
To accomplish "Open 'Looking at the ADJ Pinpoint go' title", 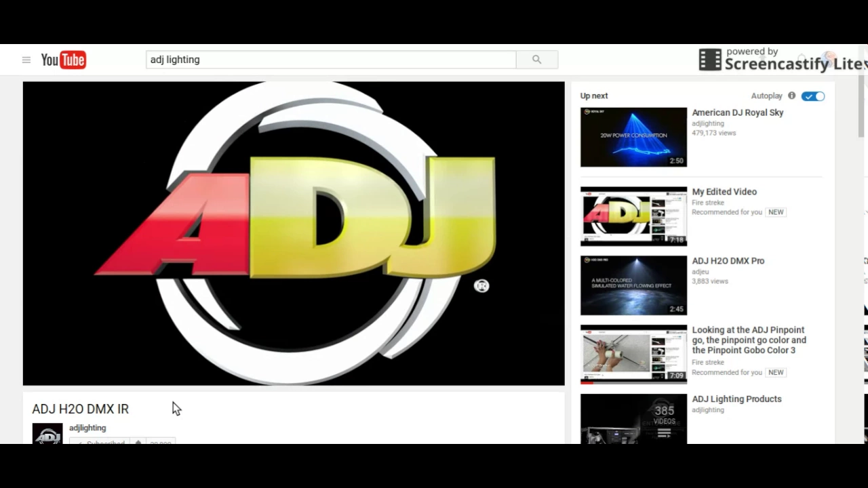I will point(749,340).
